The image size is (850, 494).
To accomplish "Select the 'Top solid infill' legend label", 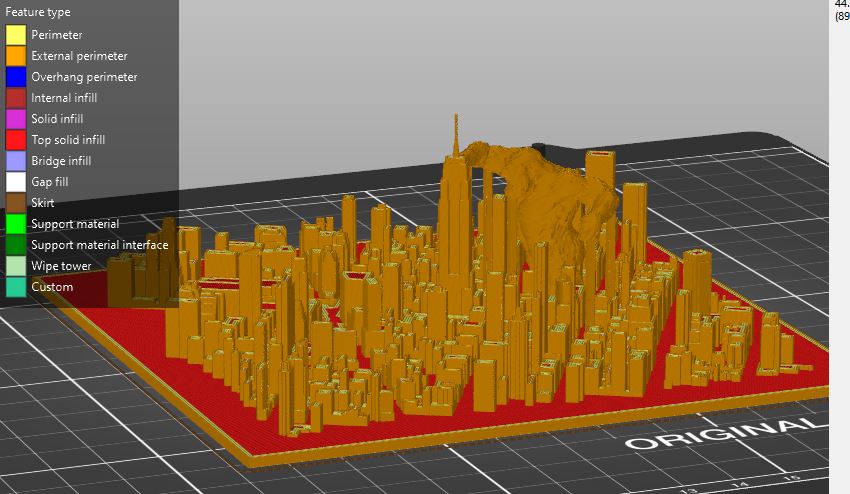I will (68, 140).
